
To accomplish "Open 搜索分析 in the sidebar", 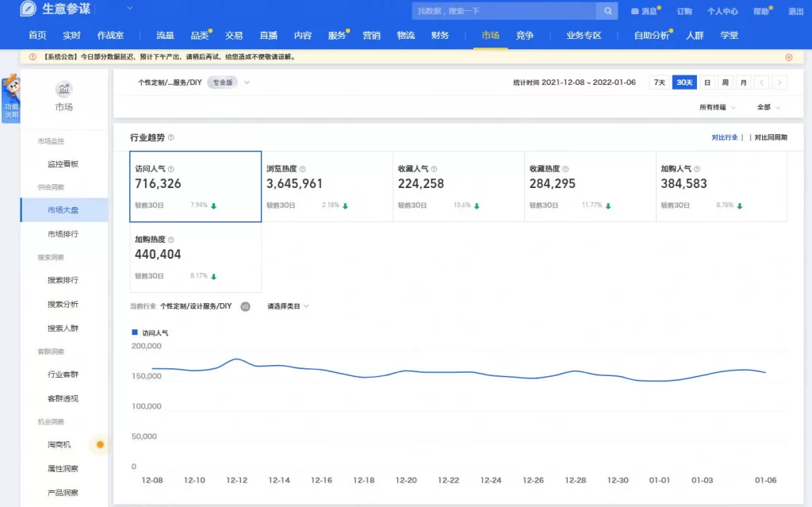I will [x=63, y=304].
